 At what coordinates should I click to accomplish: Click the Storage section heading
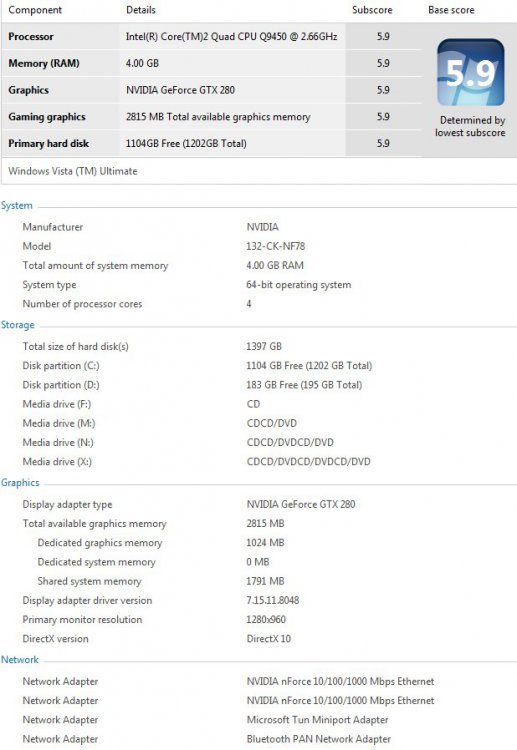[x=18, y=325]
